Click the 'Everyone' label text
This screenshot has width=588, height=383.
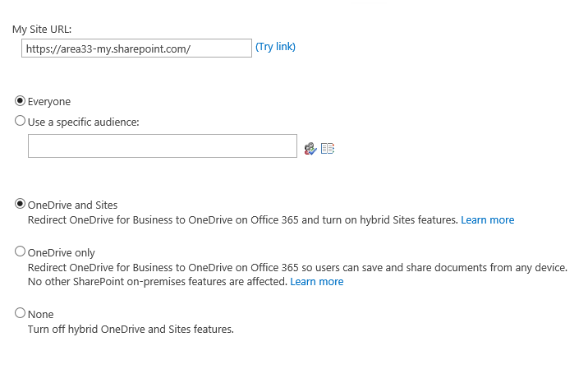coord(49,102)
